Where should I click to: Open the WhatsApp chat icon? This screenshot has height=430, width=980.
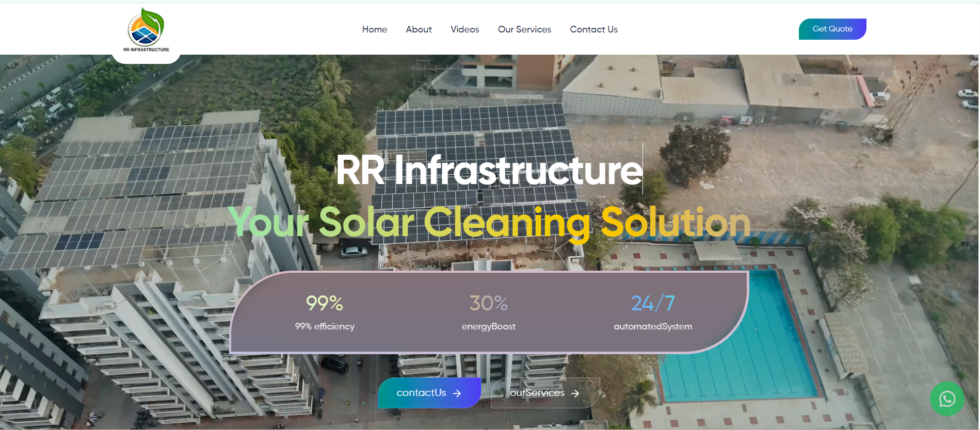coord(947,399)
